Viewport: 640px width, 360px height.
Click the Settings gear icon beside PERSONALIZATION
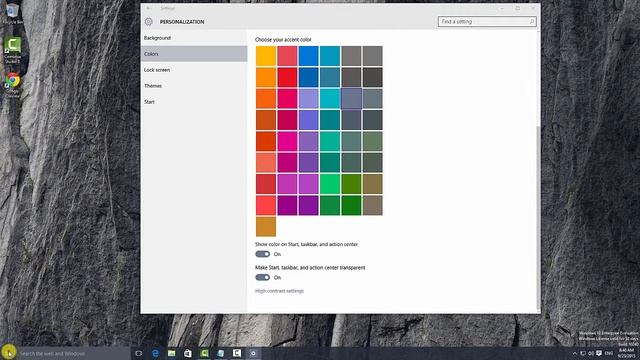[149, 22]
